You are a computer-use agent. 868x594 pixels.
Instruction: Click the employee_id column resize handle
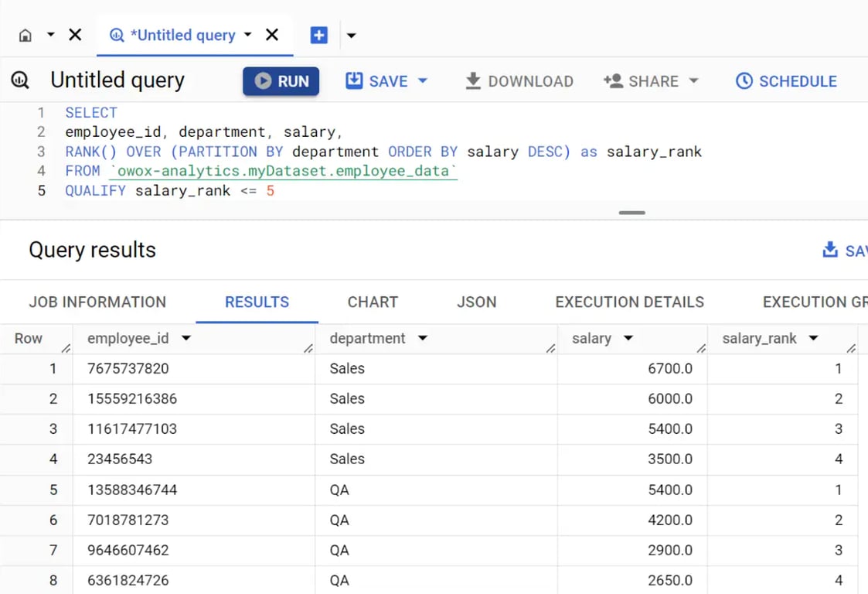308,348
